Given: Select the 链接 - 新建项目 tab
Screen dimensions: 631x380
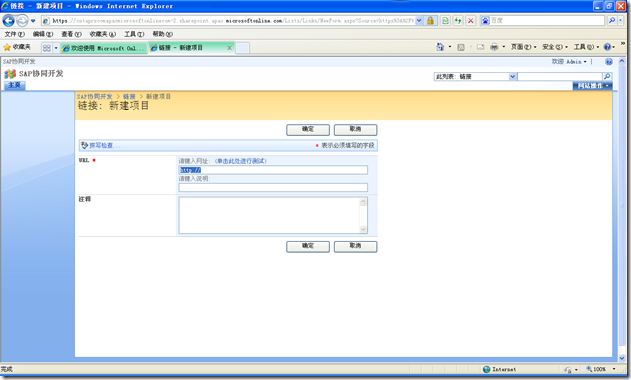Looking at the screenshot, I should point(187,48).
